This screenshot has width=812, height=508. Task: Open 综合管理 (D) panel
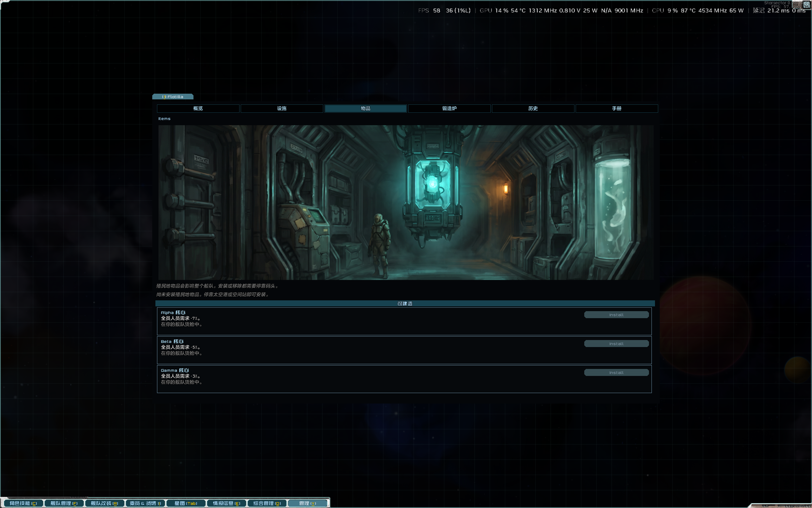coord(267,503)
